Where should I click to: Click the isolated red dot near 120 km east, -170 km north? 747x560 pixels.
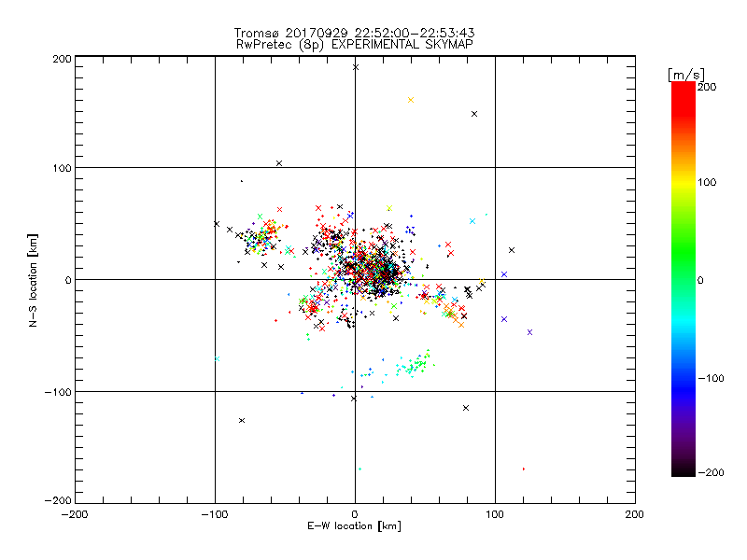[x=524, y=469]
